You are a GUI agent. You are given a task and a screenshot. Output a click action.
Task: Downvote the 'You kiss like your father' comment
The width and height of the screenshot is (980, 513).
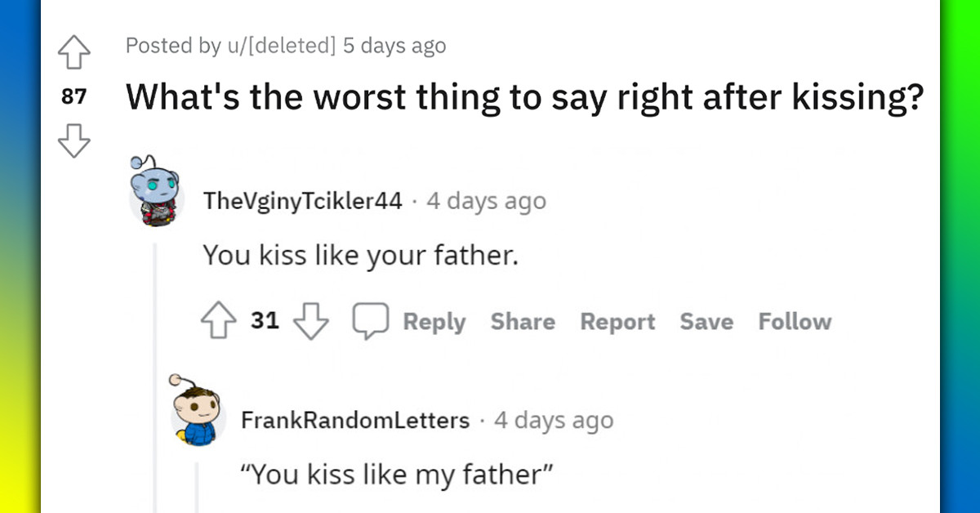pyautogui.click(x=310, y=323)
